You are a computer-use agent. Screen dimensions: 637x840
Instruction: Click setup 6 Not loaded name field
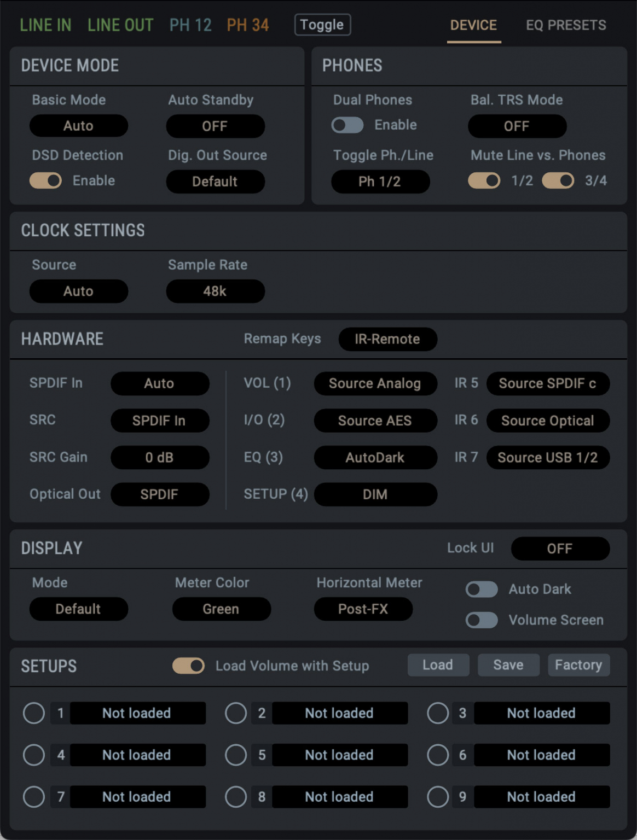click(x=542, y=755)
